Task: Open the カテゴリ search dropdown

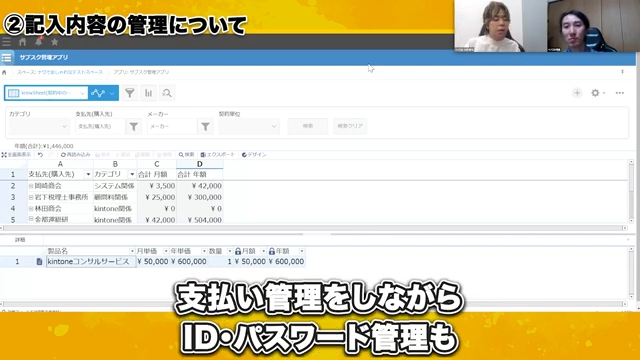Action: pos(39,127)
